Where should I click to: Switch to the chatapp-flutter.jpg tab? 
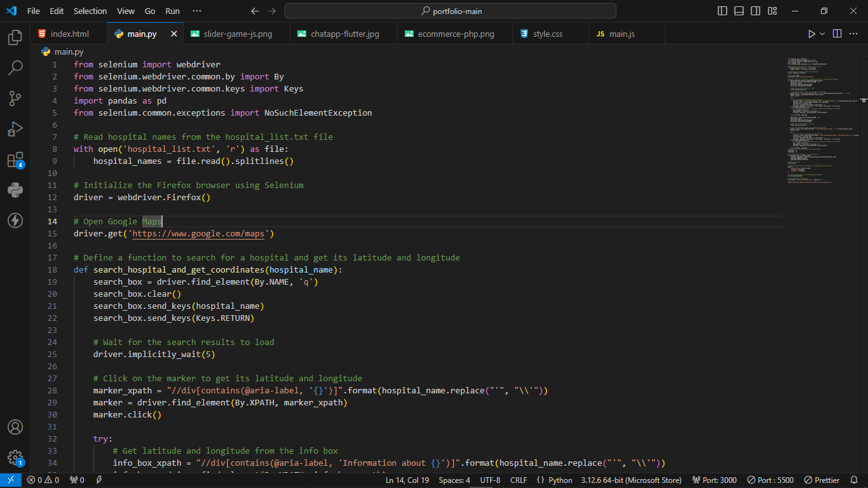(344, 34)
